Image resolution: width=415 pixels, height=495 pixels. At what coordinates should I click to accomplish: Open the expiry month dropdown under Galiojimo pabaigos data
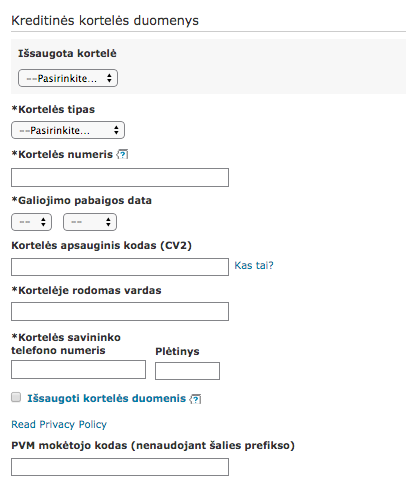[x=32, y=222]
